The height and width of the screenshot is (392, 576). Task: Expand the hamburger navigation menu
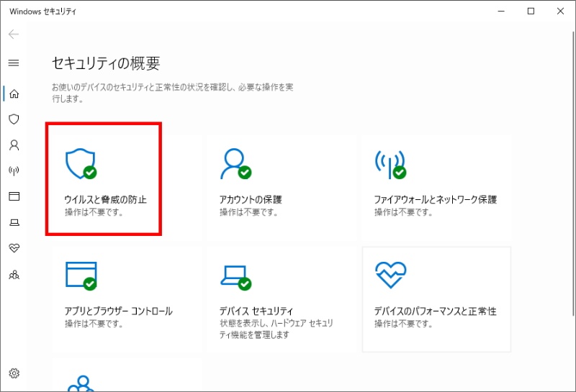point(13,63)
